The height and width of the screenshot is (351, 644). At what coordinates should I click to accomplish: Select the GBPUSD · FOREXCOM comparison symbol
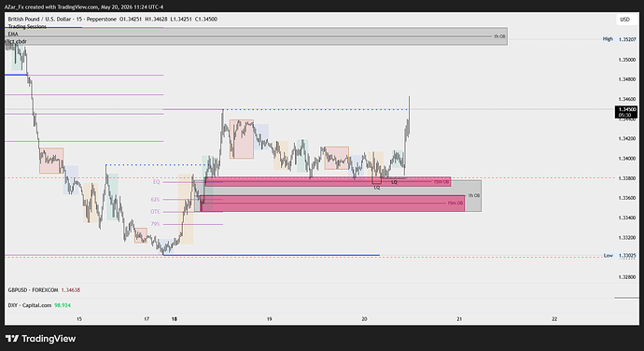[x=33, y=290]
